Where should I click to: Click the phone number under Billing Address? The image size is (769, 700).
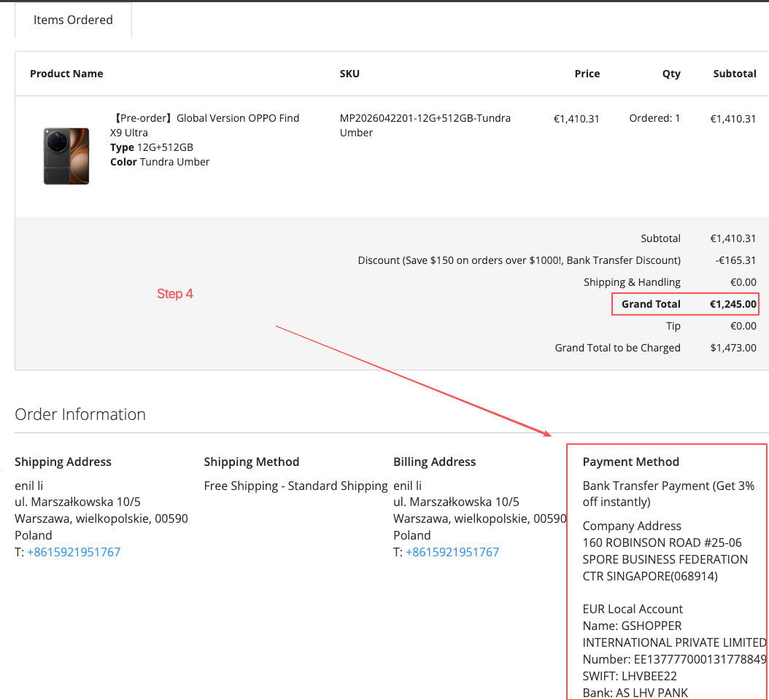pyautogui.click(x=452, y=552)
